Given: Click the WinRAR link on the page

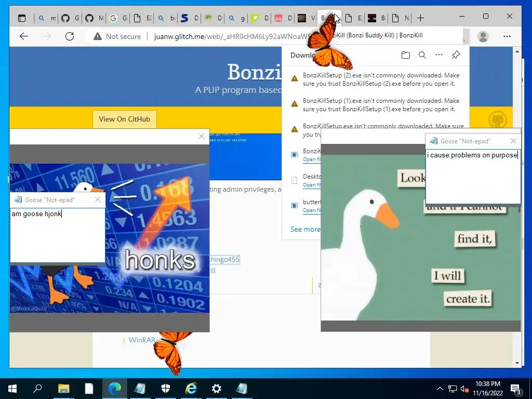Looking at the screenshot, I should coord(142,340).
